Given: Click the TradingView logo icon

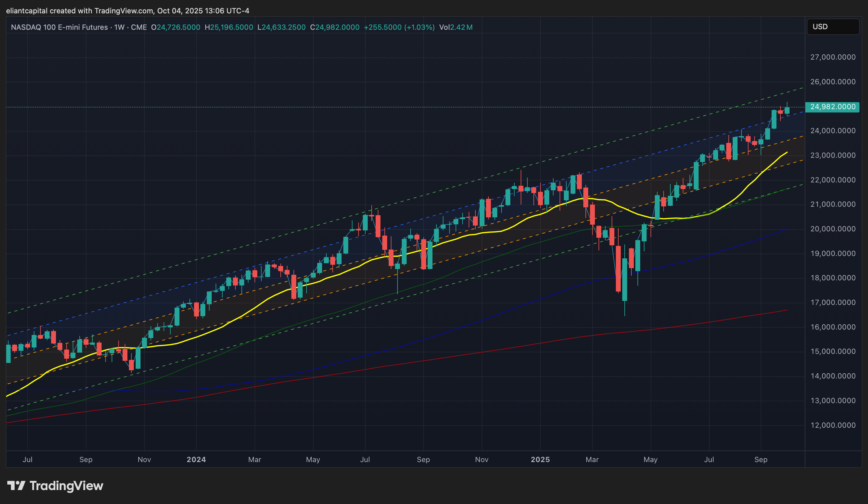Looking at the screenshot, I should click(x=16, y=485).
